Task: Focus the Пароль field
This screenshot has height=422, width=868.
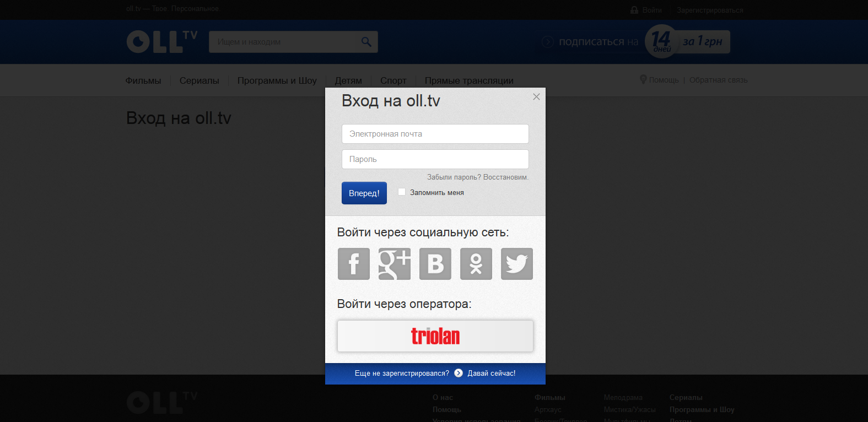Action: point(435,159)
